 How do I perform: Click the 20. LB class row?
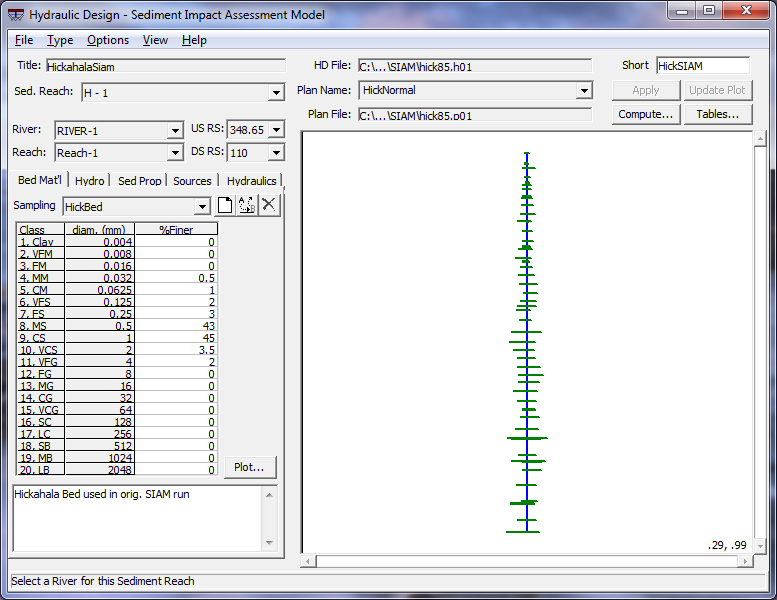41,470
